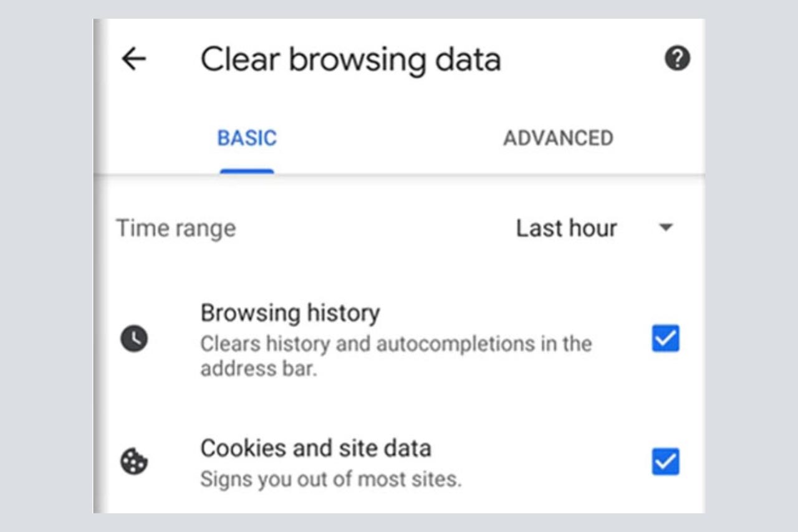Click the blue underline beneath the BASIC tab
798x532 pixels.
[x=247, y=171]
